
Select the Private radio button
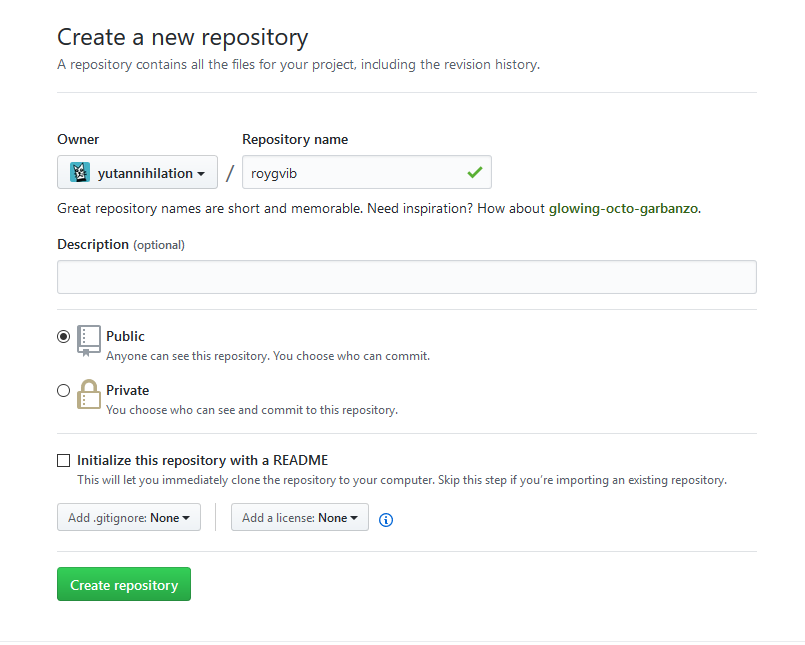pos(64,391)
